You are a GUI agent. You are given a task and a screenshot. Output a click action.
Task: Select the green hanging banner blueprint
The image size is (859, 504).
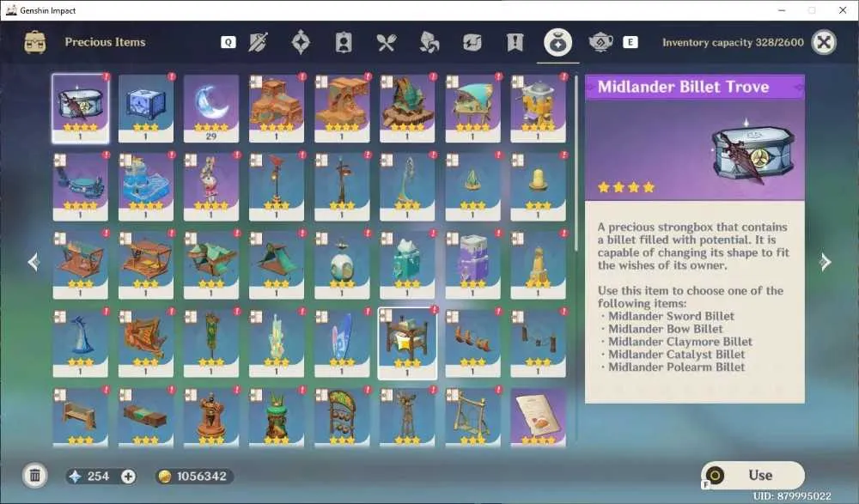coord(211,343)
